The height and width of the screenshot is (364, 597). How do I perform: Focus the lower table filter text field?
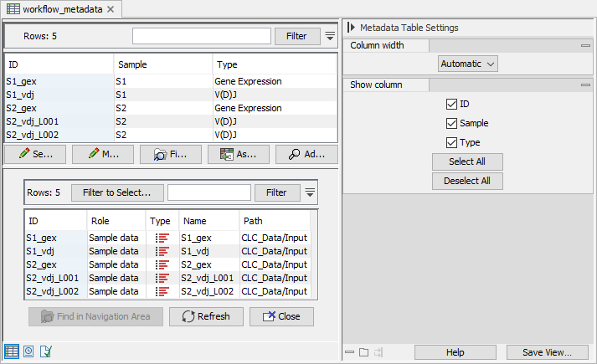[x=209, y=192]
